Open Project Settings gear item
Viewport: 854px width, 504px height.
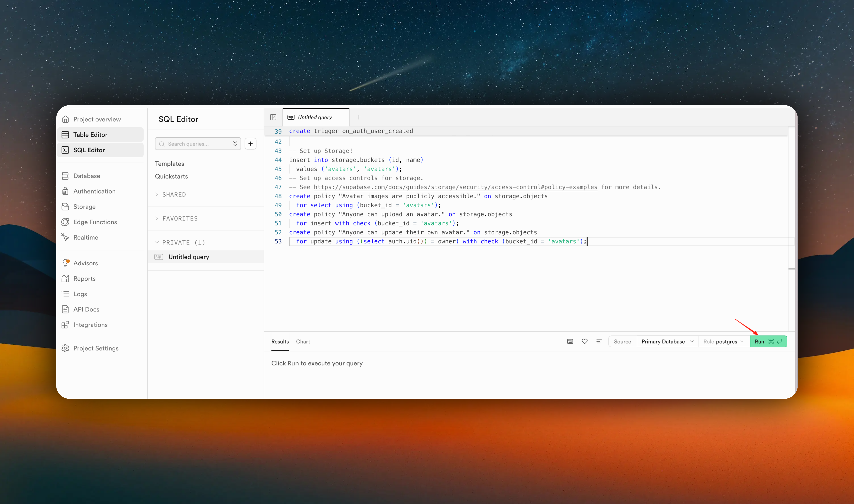coord(96,348)
